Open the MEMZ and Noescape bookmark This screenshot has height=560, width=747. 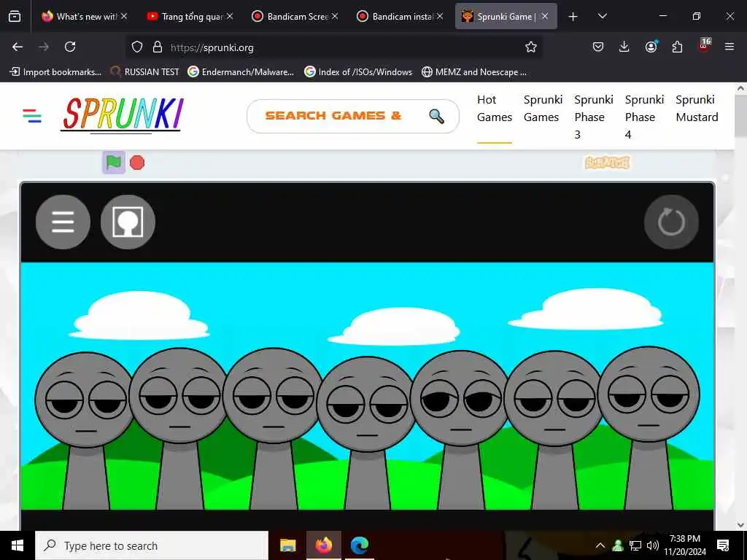(x=474, y=72)
